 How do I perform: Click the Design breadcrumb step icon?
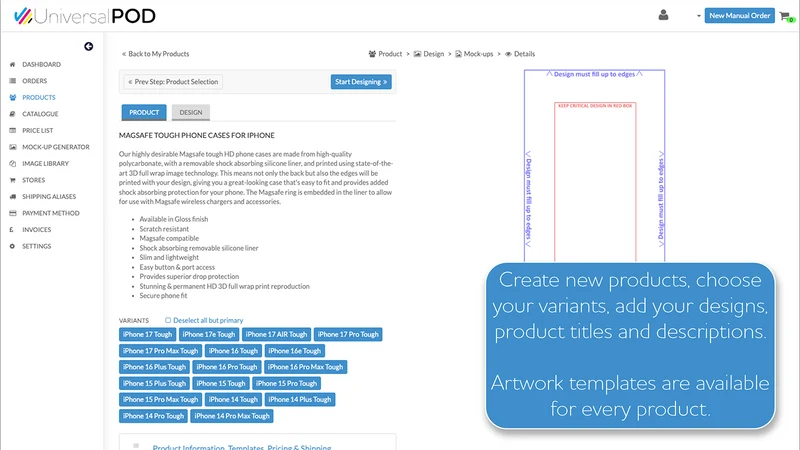(x=417, y=54)
